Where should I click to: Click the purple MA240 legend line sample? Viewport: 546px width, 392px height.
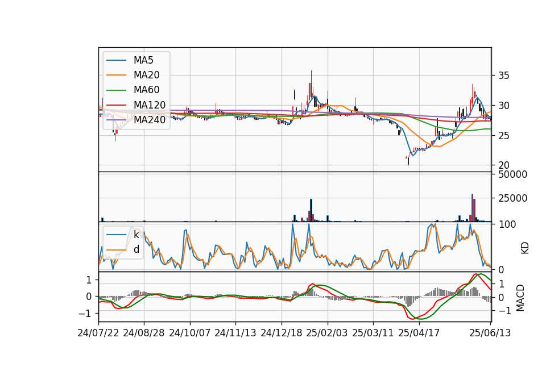pos(116,120)
